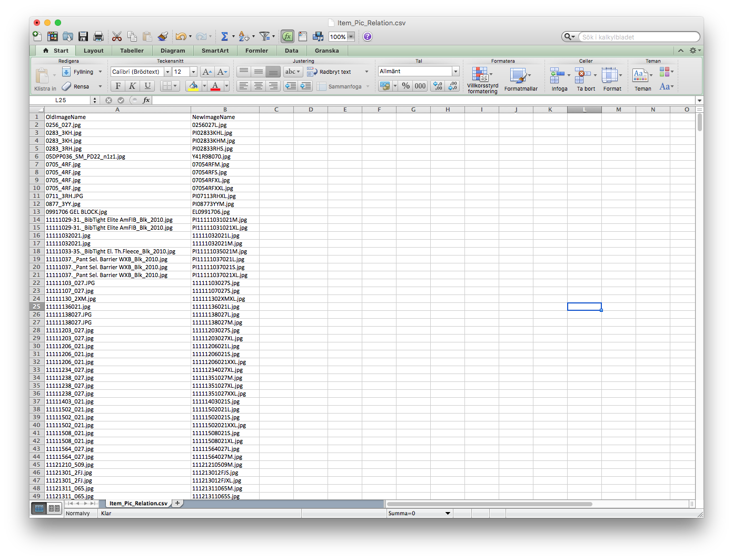Open Formatmallar cell styles gallery
The width and height of the screenshot is (733, 560).
[521, 80]
